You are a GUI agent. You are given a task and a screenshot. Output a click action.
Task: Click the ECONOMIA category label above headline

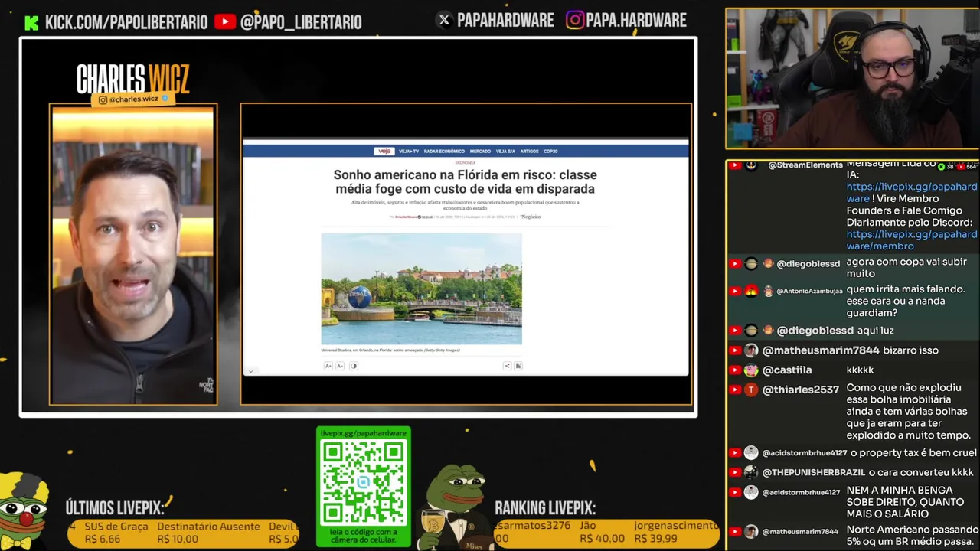(x=465, y=163)
